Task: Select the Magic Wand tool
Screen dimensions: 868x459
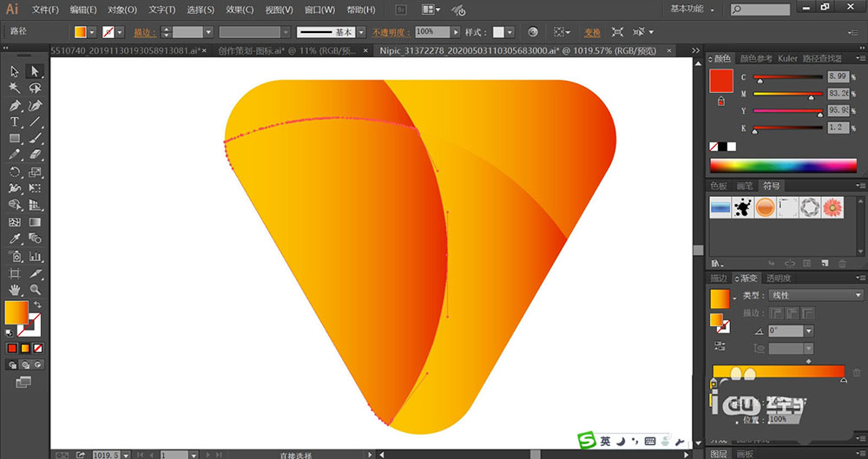Action: [15, 88]
